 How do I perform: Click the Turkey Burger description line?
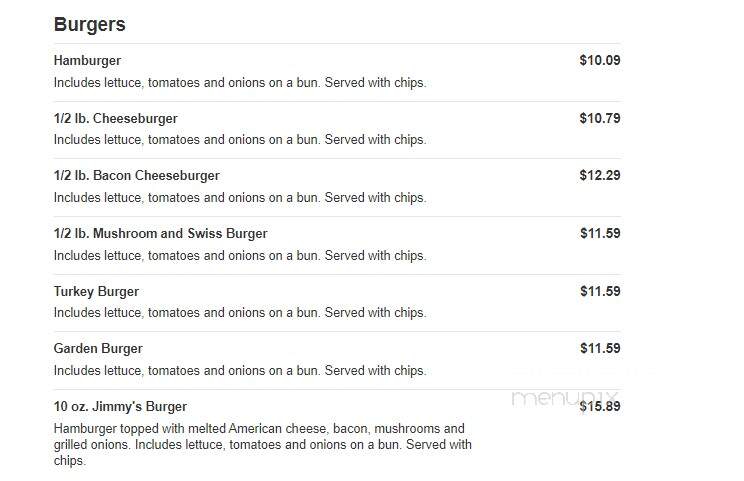point(240,313)
